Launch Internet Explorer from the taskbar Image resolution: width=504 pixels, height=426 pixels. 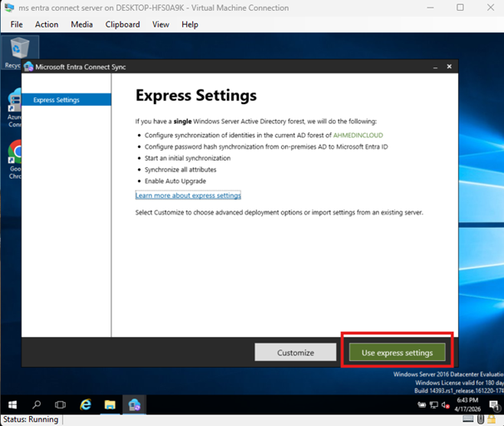[85, 404]
